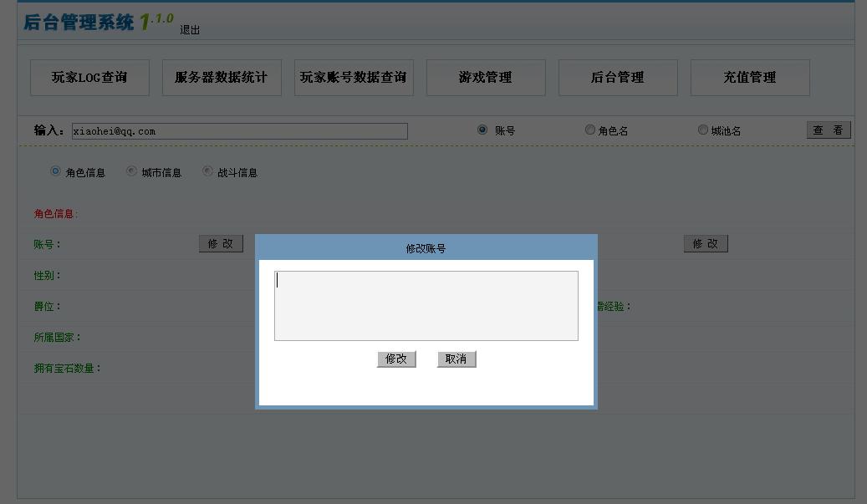The image size is (867, 504).
Task: Click the text area inside the dialog
Action: [x=426, y=303]
